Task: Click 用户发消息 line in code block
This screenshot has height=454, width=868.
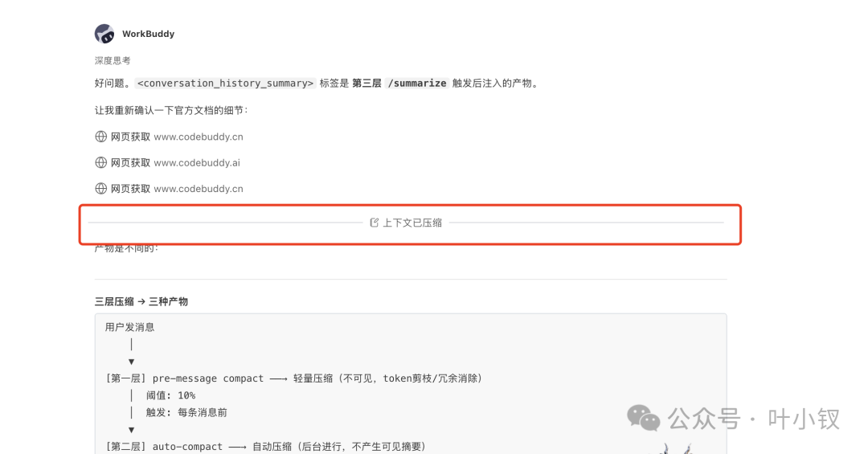Action: 130,327
